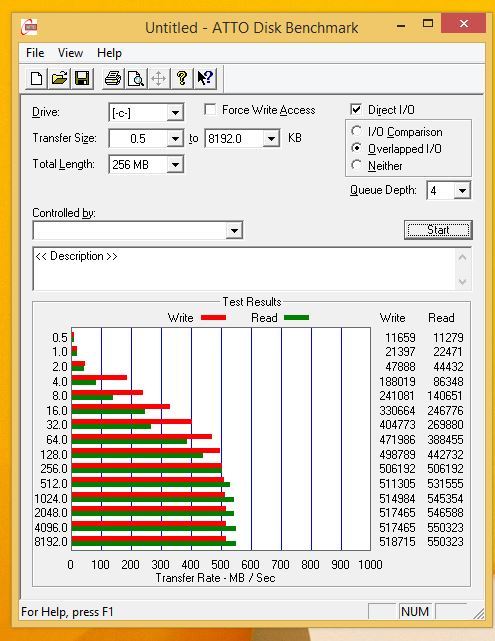This screenshot has height=641, width=495.
Task: Open the Help menu
Action: tap(109, 53)
